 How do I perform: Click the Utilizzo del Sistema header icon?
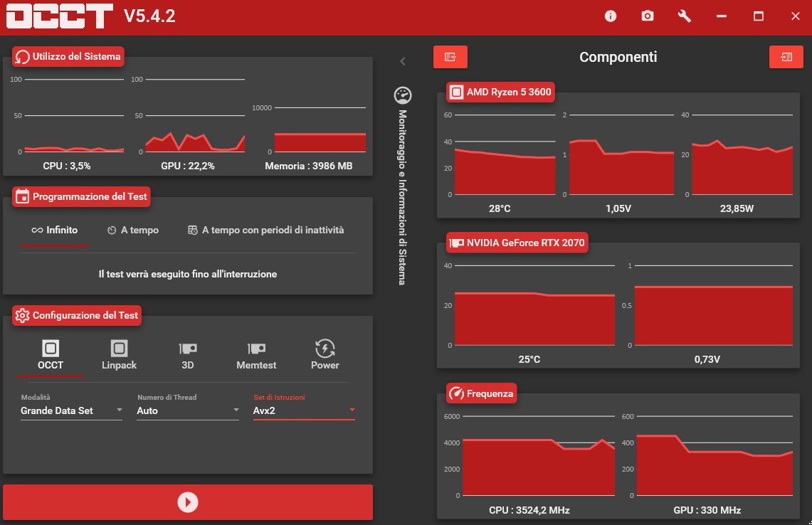click(x=22, y=57)
